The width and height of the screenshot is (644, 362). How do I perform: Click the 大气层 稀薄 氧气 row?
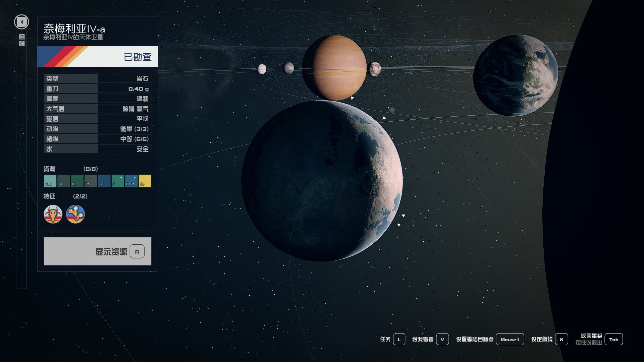coord(98,109)
